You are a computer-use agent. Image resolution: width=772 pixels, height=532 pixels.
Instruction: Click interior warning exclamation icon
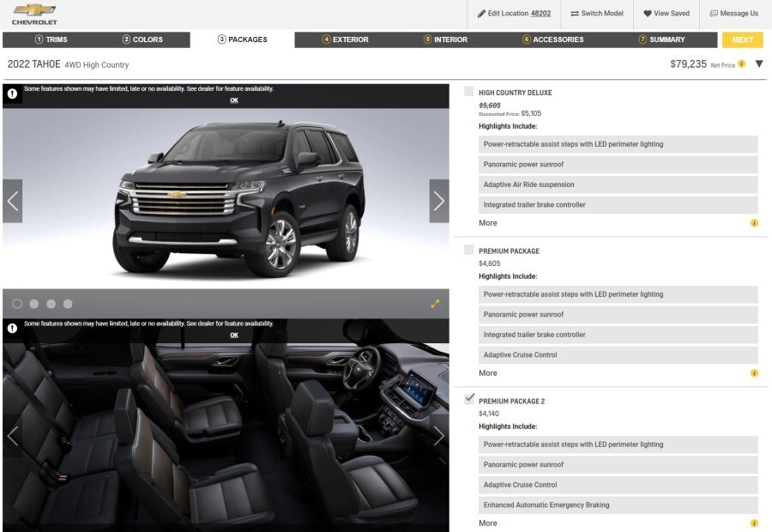(12, 328)
